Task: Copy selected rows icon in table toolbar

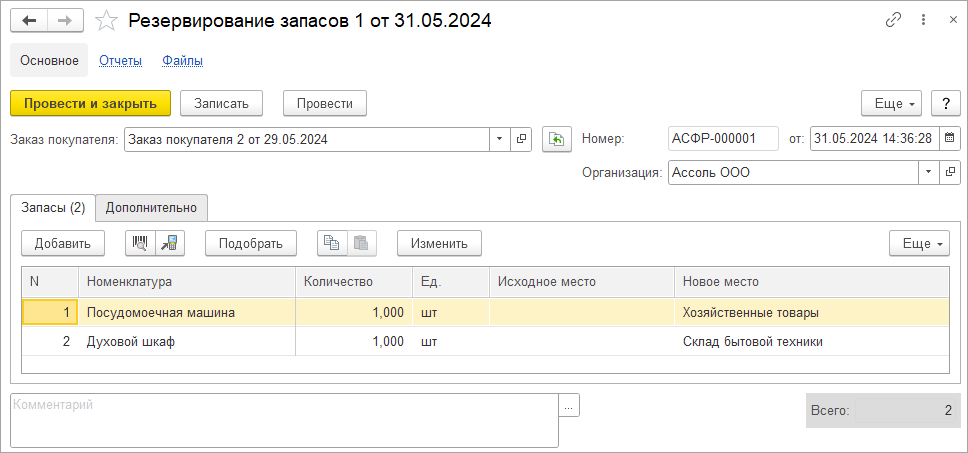Action: 332,243
